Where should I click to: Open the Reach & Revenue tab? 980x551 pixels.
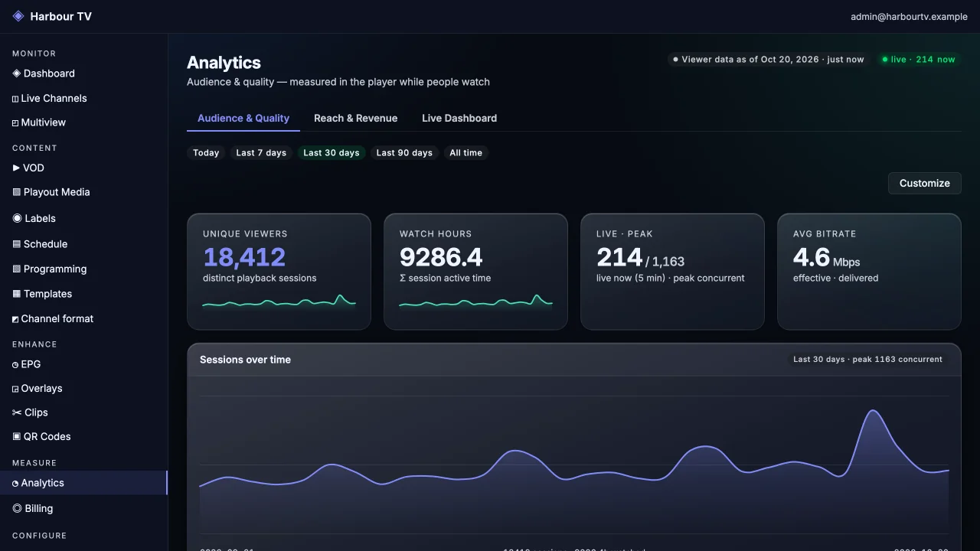pos(355,118)
